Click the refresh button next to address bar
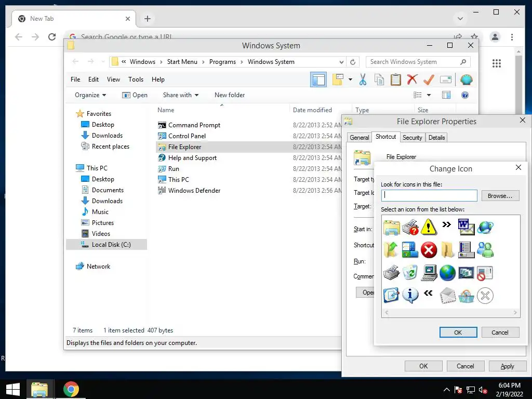The width and height of the screenshot is (532, 399). click(x=353, y=62)
